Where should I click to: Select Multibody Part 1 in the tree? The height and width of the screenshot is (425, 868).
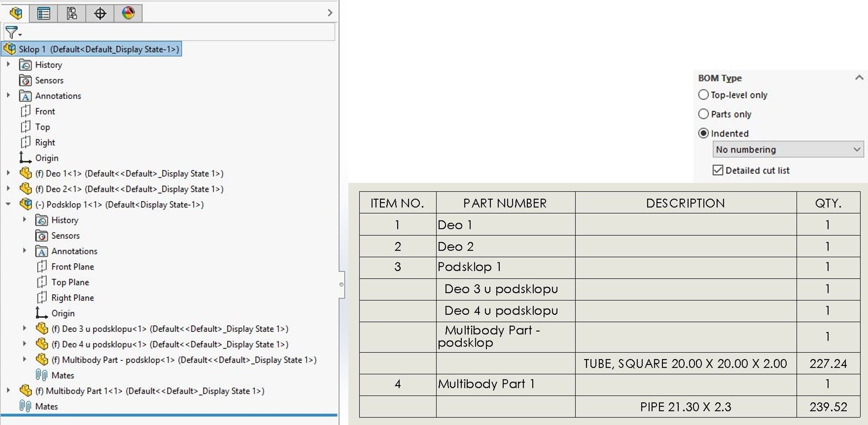74,391
